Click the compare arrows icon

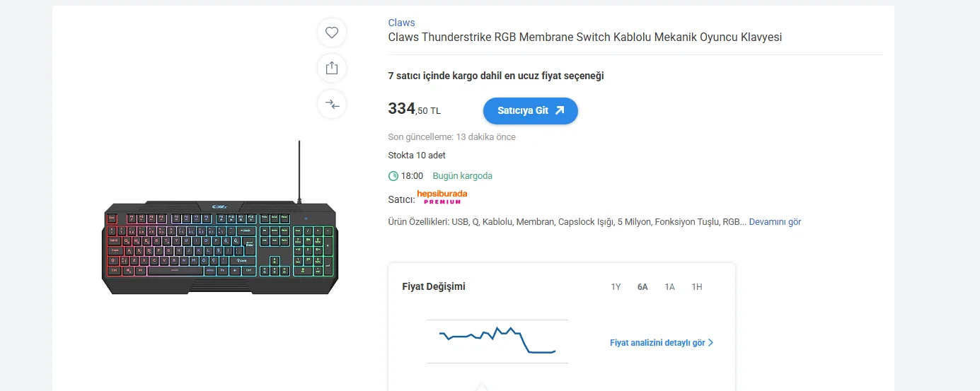click(x=332, y=105)
